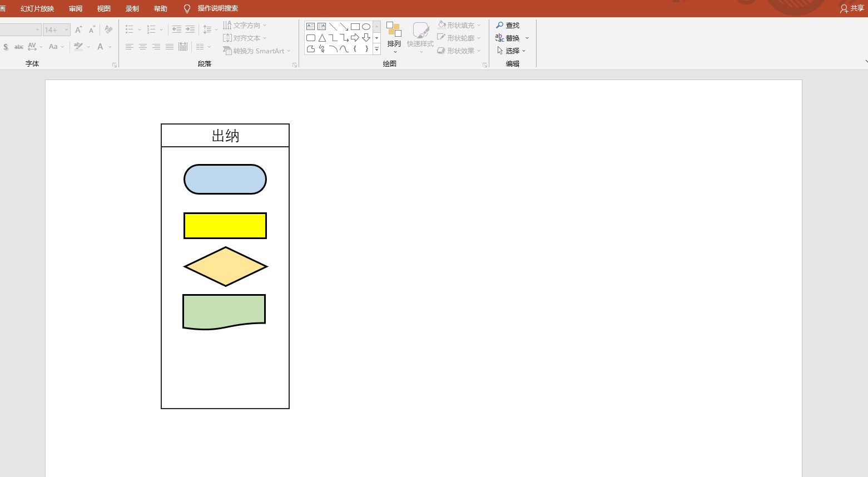Screen dimensions: 868x477
Task: Select the triangle shape in gallery
Action: 321,38
